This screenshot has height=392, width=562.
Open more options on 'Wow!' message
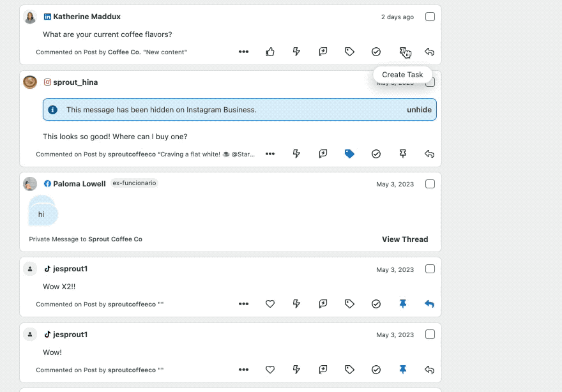(243, 370)
